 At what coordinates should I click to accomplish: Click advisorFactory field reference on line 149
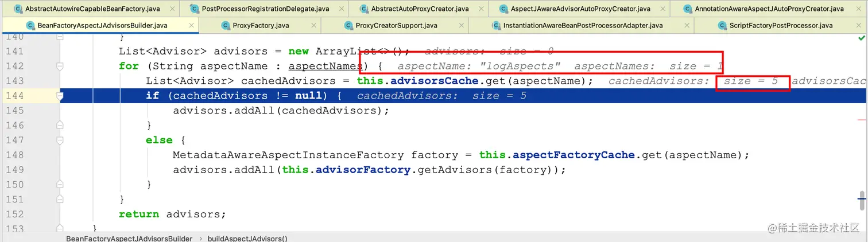point(362,170)
